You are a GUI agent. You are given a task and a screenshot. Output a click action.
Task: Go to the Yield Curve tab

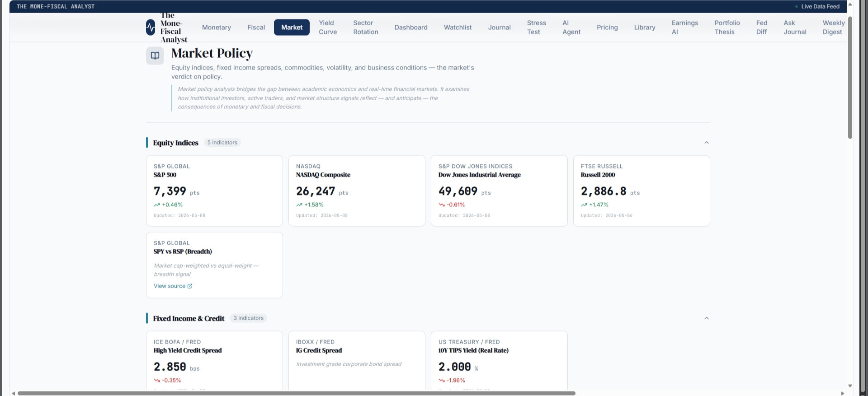point(328,28)
